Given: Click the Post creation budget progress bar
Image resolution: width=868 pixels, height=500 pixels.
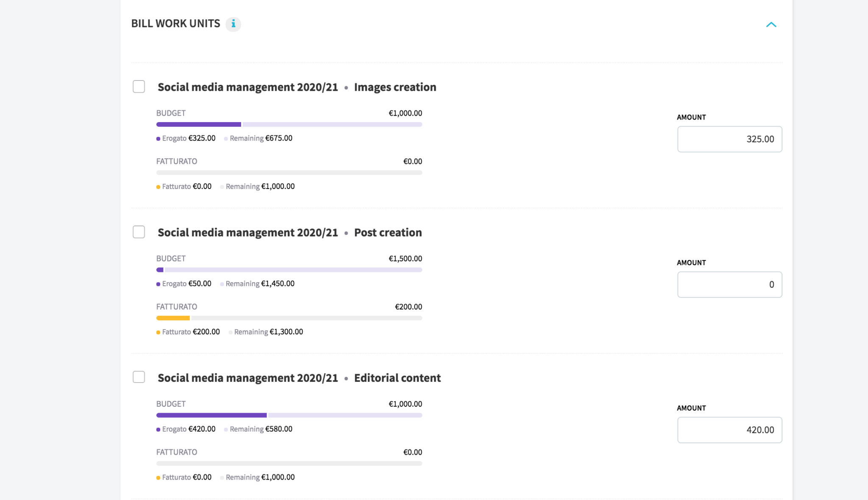Looking at the screenshot, I should click(x=289, y=270).
